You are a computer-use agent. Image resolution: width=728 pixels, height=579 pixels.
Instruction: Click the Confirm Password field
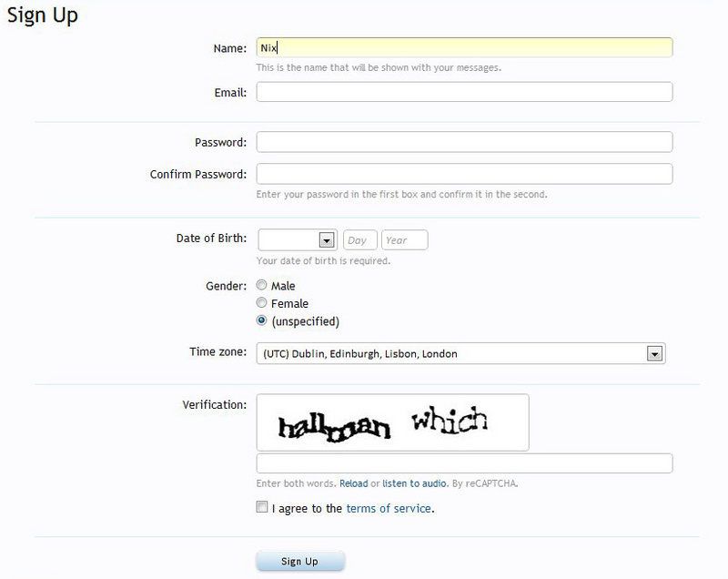click(x=464, y=174)
